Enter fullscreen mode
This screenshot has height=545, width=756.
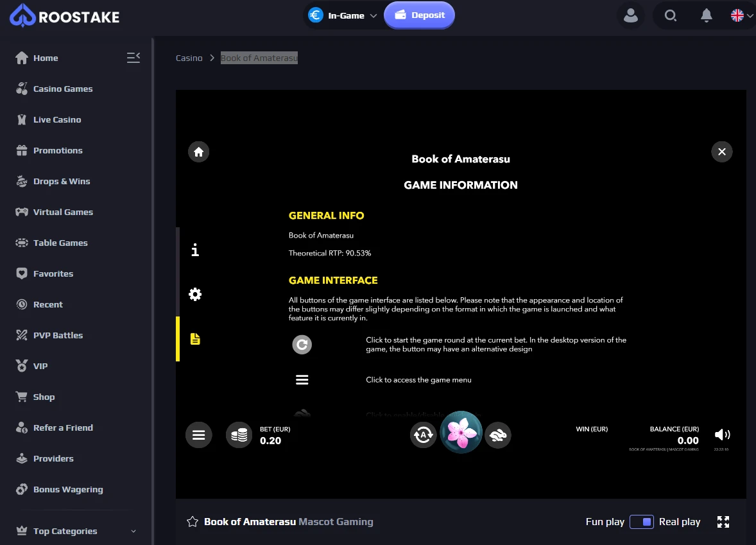coord(723,522)
